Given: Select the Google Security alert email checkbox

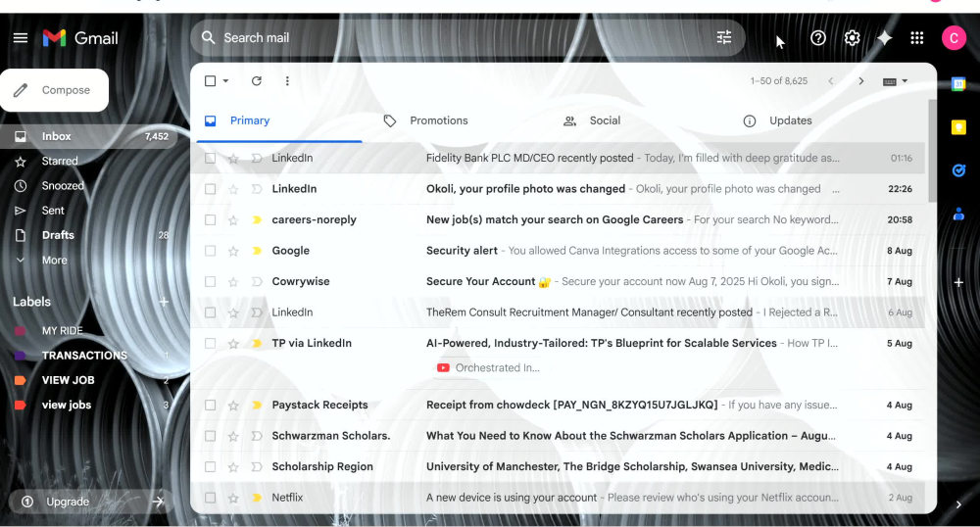Looking at the screenshot, I should (210, 251).
